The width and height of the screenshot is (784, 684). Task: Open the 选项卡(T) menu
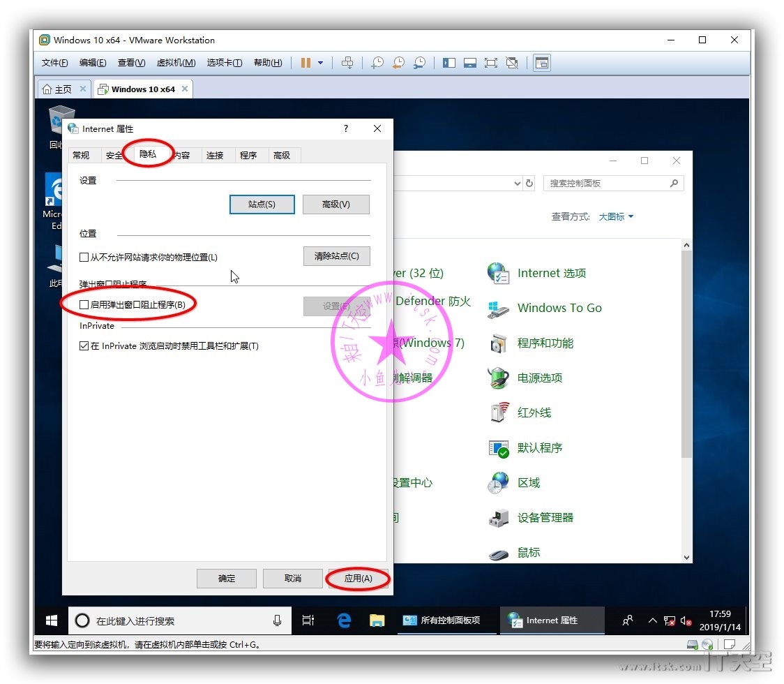click(225, 63)
